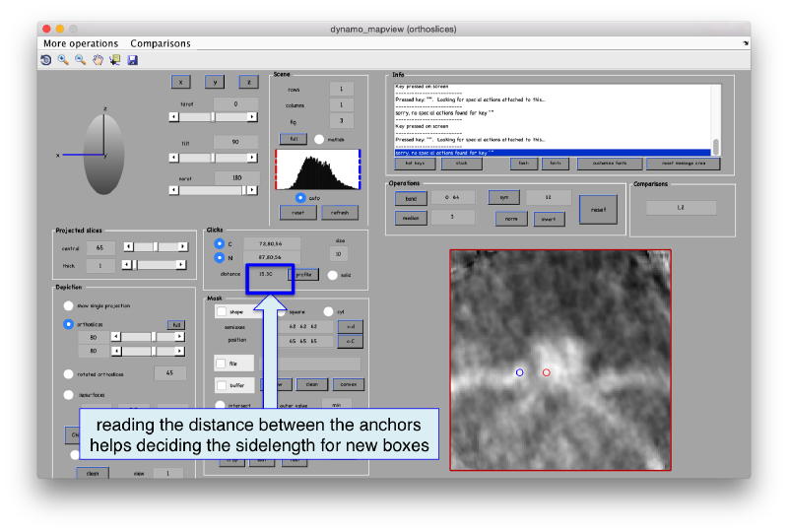Select the rotated orthoslices radio option
Viewport: 788px width, 532px height.
point(69,373)
